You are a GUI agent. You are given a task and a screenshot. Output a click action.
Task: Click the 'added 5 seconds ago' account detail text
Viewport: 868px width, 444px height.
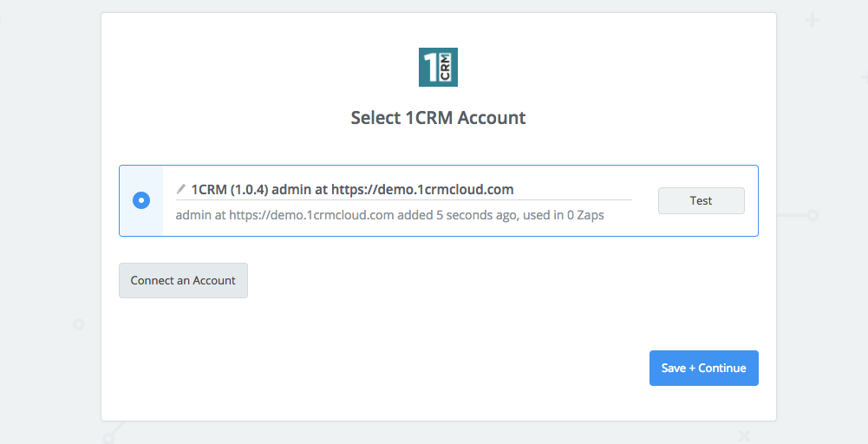point(457,215)
